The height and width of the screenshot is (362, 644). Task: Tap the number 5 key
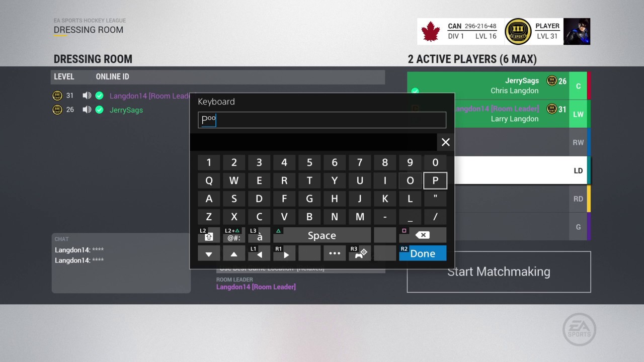click(x=309, y=162)
